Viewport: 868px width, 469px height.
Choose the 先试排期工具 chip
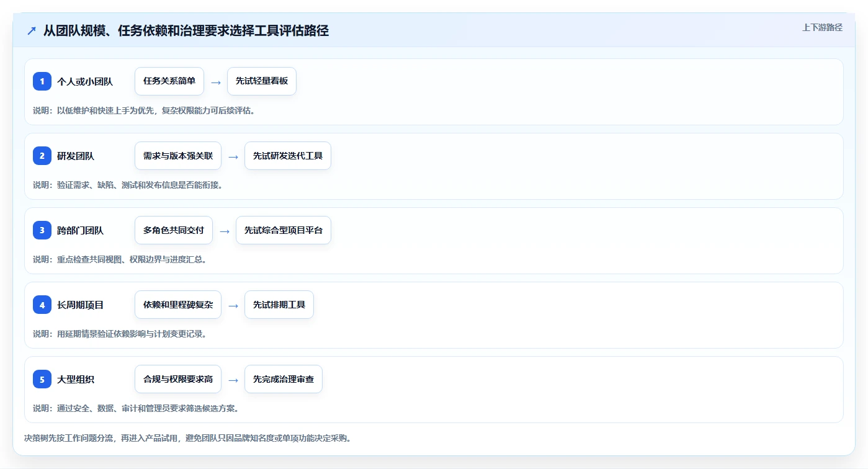click(279, 305)
